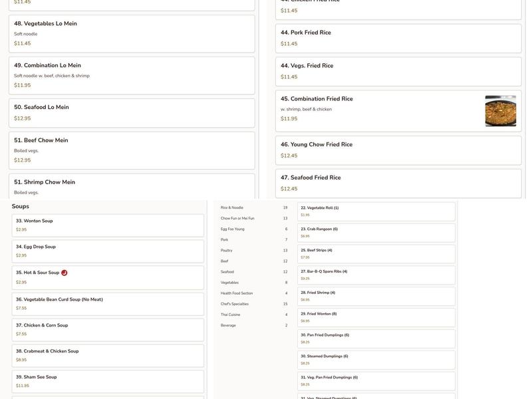The image size is (532, 399).
Task: Open the Combination Fried Rice photo thumbnail
Action: point(500,111)
